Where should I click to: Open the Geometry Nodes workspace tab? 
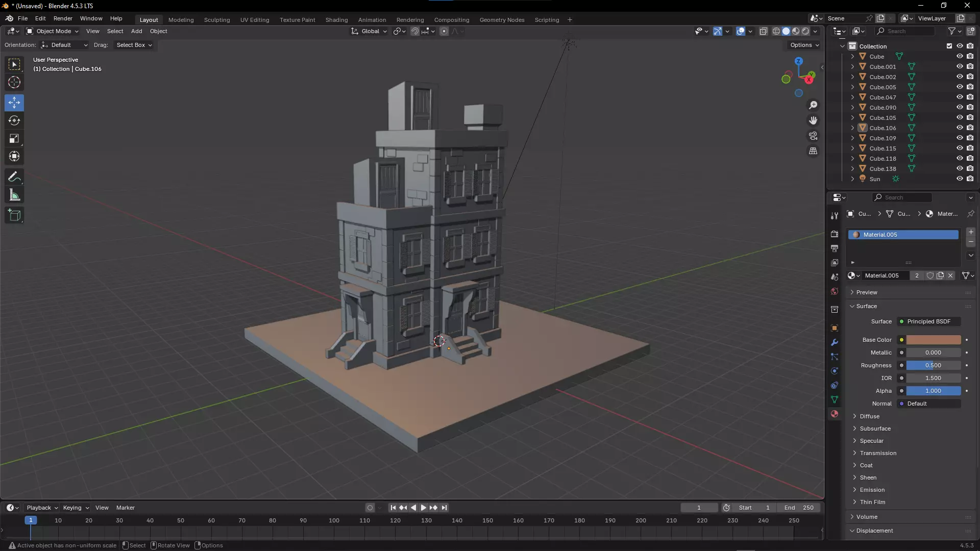click(502, 20)
